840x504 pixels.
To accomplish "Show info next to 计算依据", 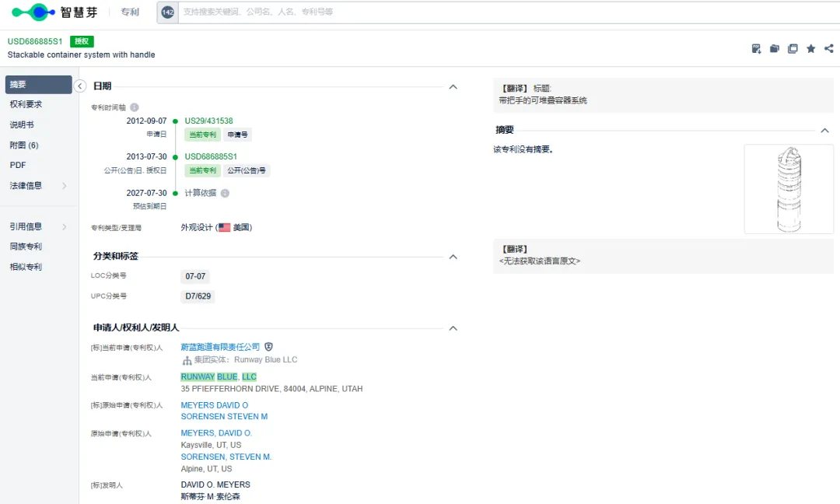I will 225,193.
